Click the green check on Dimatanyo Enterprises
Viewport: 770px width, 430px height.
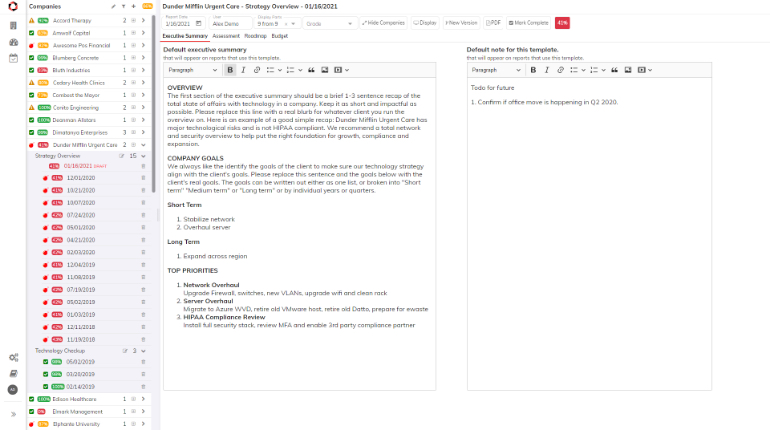(x=31, y=133)
